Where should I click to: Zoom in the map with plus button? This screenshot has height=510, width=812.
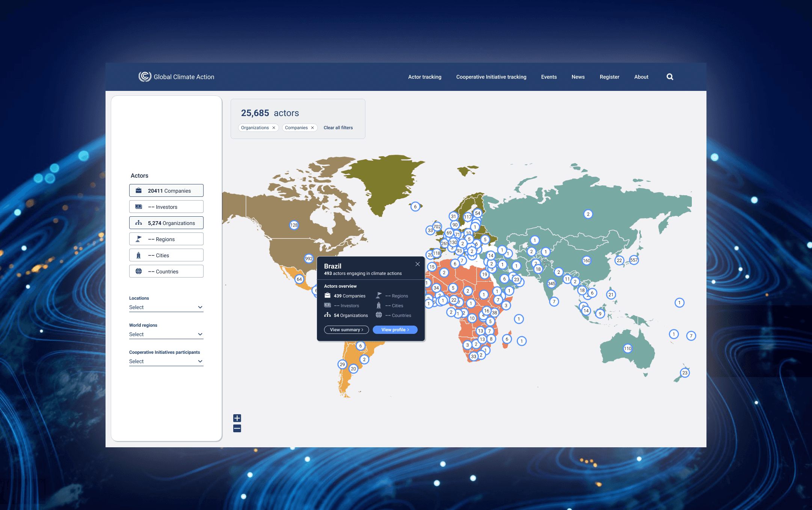[x=237, y=418]
